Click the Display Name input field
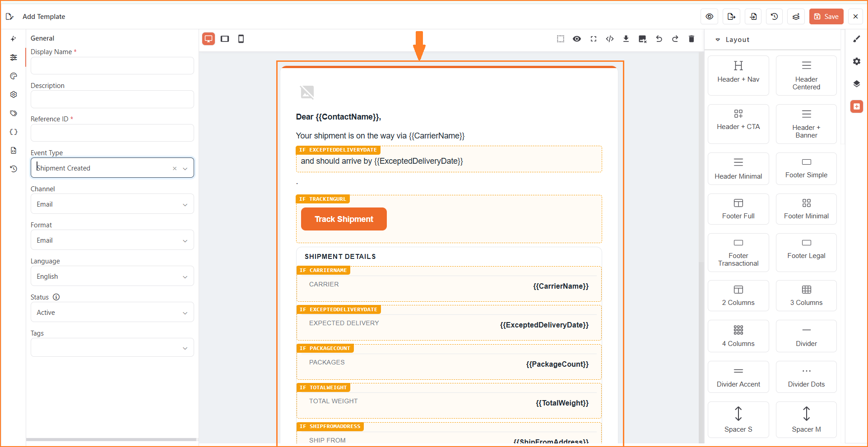868x447 pixels. 112,65
